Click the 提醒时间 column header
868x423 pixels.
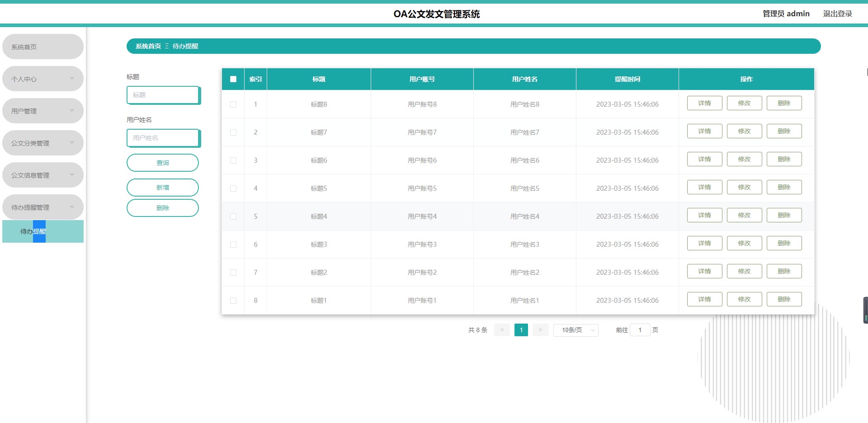coord(627,79)
